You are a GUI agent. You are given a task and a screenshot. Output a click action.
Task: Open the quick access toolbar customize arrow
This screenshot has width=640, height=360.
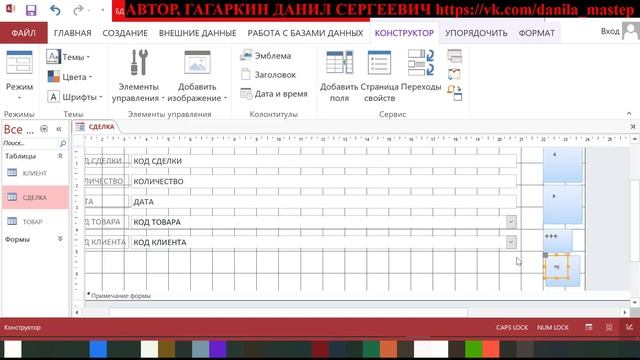(x=102, y=10)
